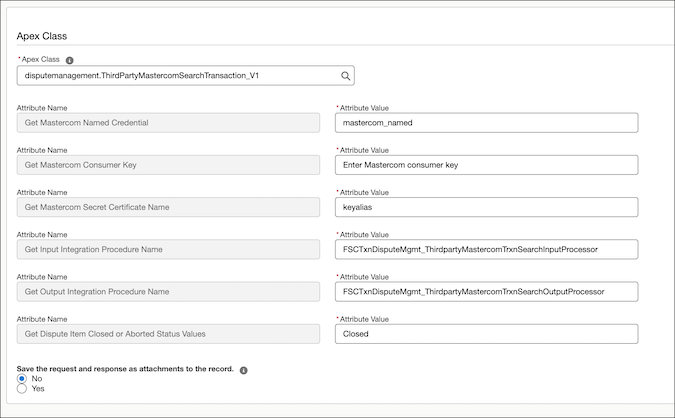
Task: Click the Apex Class info icon
Action: [x=69, y=60]
